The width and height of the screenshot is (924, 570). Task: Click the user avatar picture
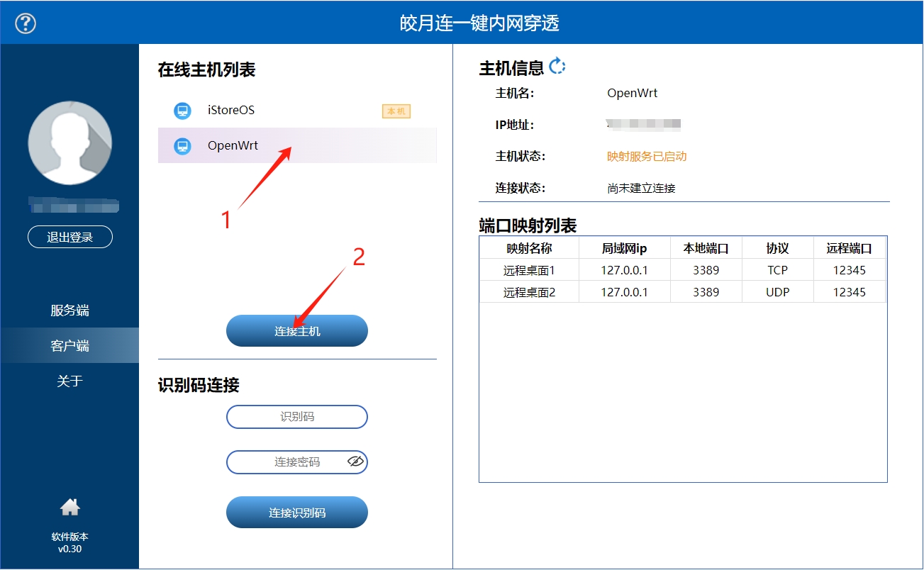tap(69, 142)
